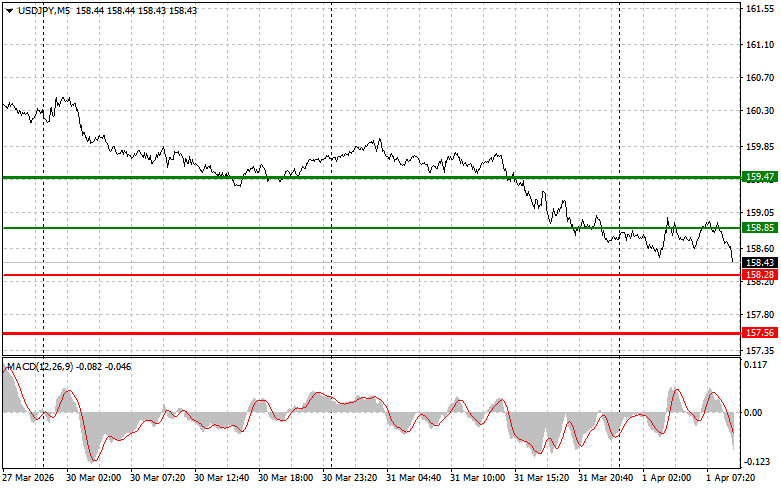Click the 1 Apr 07:20 time label
Viewport: 781px width, 489px height.
733,479
